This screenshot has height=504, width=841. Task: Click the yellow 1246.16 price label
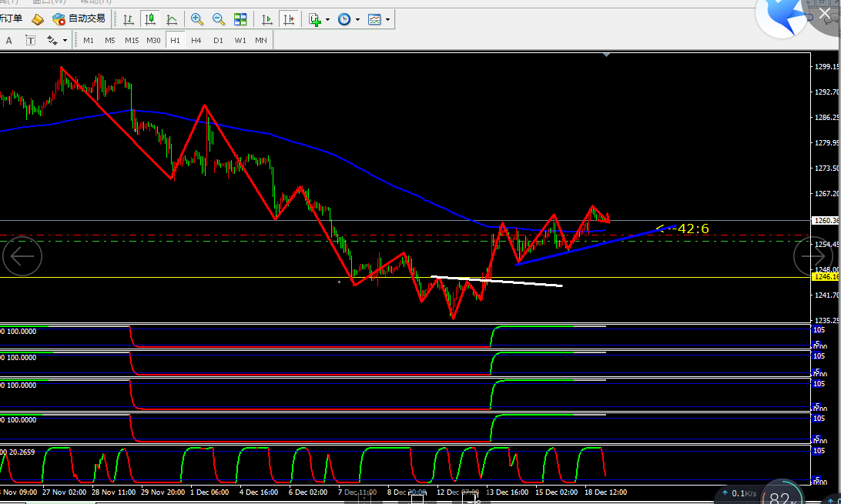coord(826,277)
